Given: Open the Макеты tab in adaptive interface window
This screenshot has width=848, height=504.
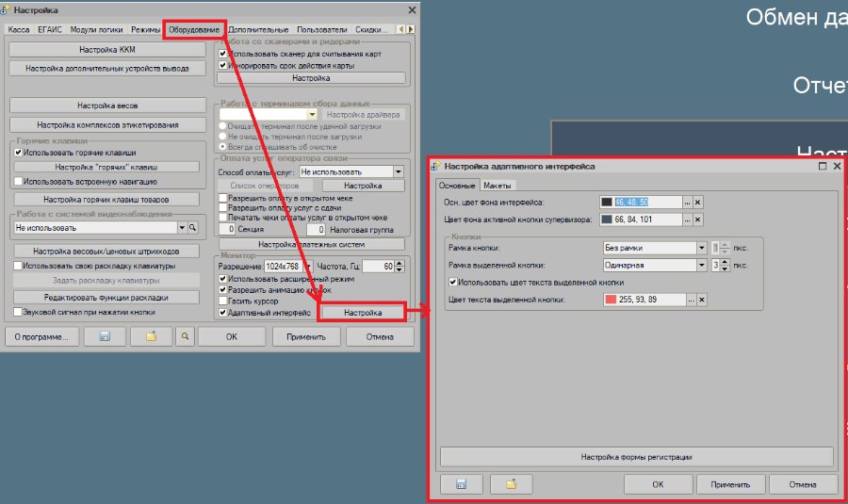Looking at the screenshot, I should coord(497,186).
